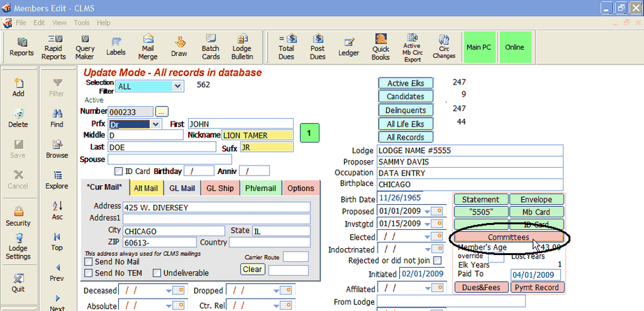Launch Quick Books from toolbar
Image resolution: width=644 pixels, height=311 pixels.
point(380,47)
